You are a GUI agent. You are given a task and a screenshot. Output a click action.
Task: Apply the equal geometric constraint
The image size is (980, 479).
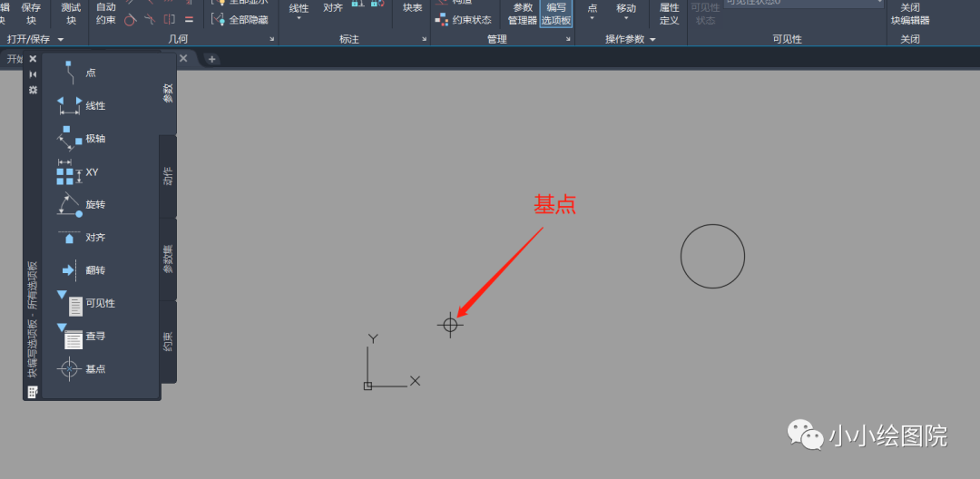click(x=189, y=20)
